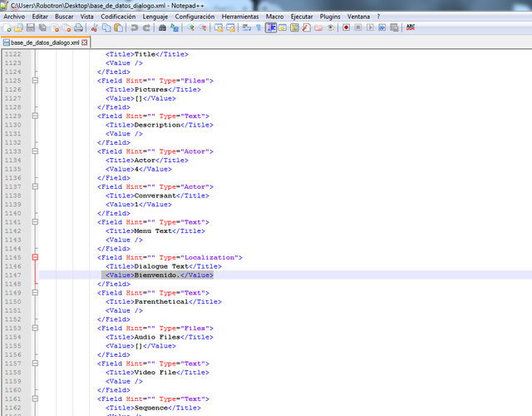The width and height of the screenshot is (532, 416).
Task: Toggle the monitoring eye icon
Action: [331, 27]
